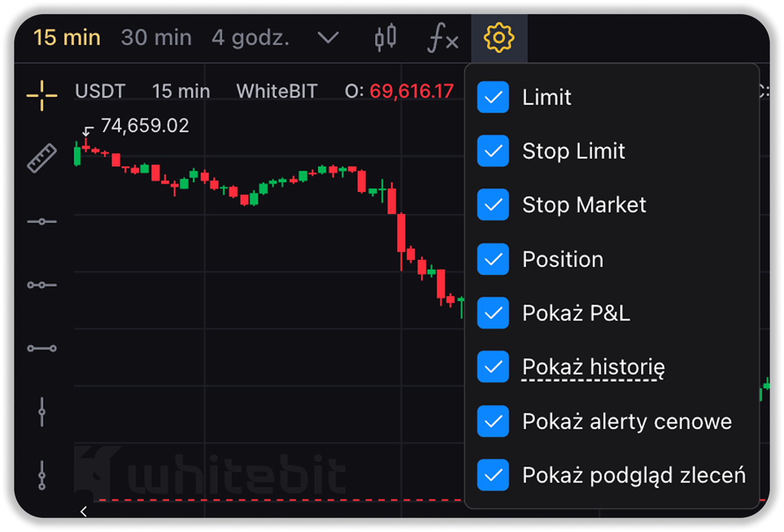784x532 pixels.
Task: Switch to the 4 godz. timeframe
Action: 250,38
